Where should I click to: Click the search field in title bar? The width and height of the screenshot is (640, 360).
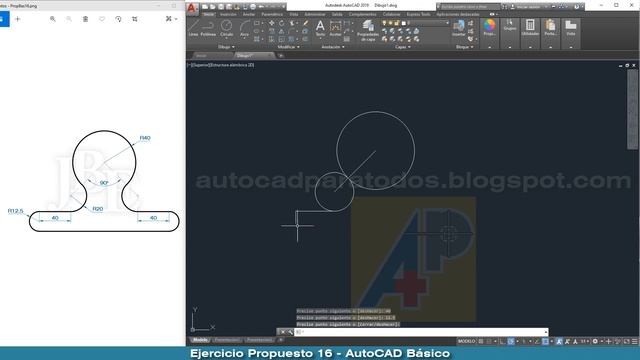[469, 7]
